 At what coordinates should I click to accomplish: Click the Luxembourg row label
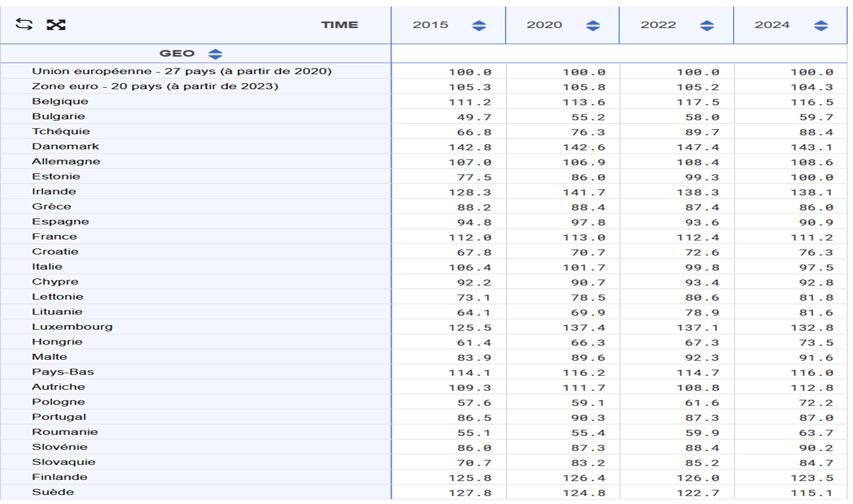click(72, 326)
